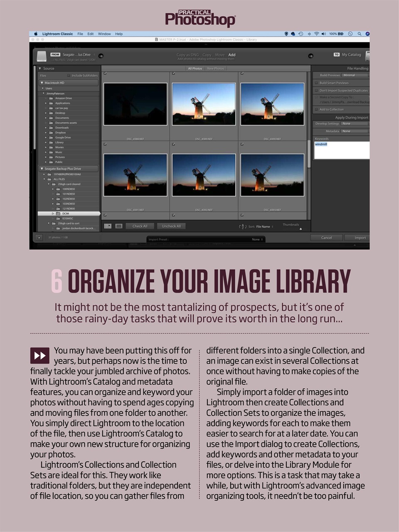Reverse sort order with the A-Z icon
The width and height of the screenshot is (399, 532).
coord(243,226)
